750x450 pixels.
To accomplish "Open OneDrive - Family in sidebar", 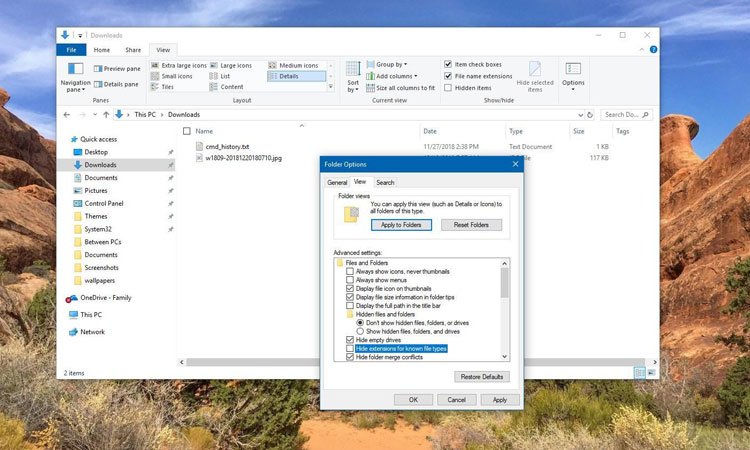I will pos(106,298).
